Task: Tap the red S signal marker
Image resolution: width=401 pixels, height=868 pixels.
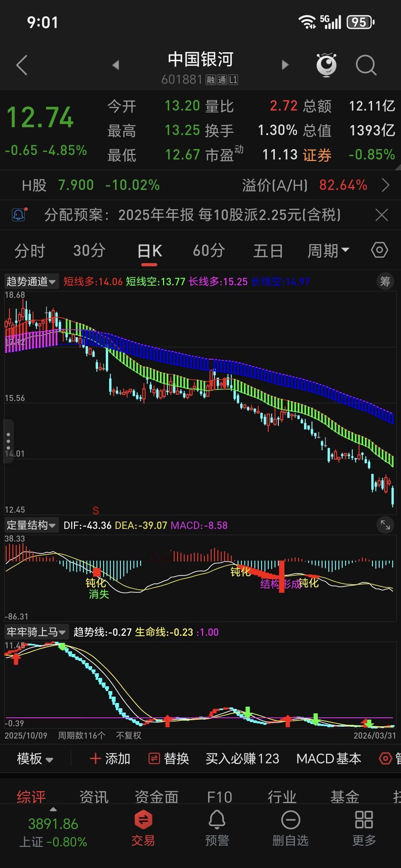Action: 96,511
